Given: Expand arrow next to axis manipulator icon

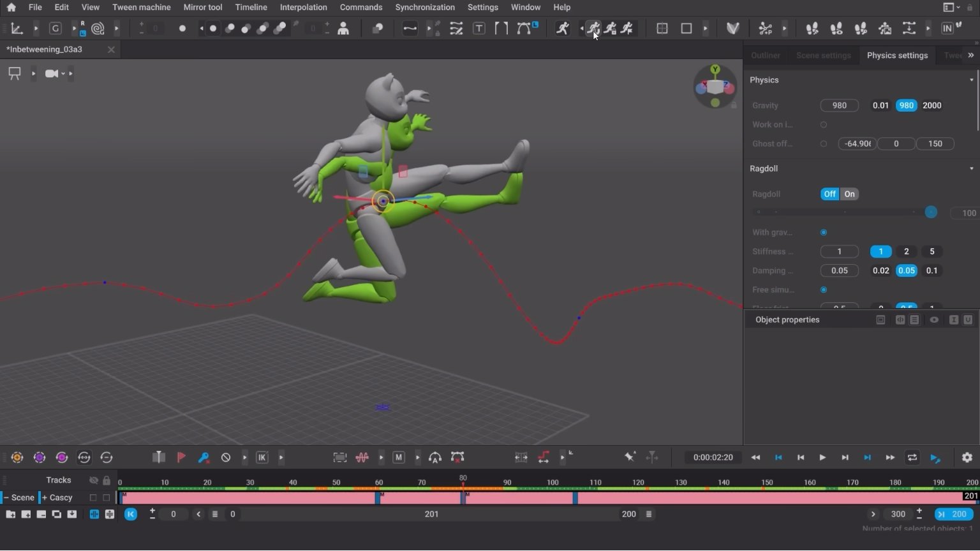Looking at the screenshot, I should click(x=36, y=29).
